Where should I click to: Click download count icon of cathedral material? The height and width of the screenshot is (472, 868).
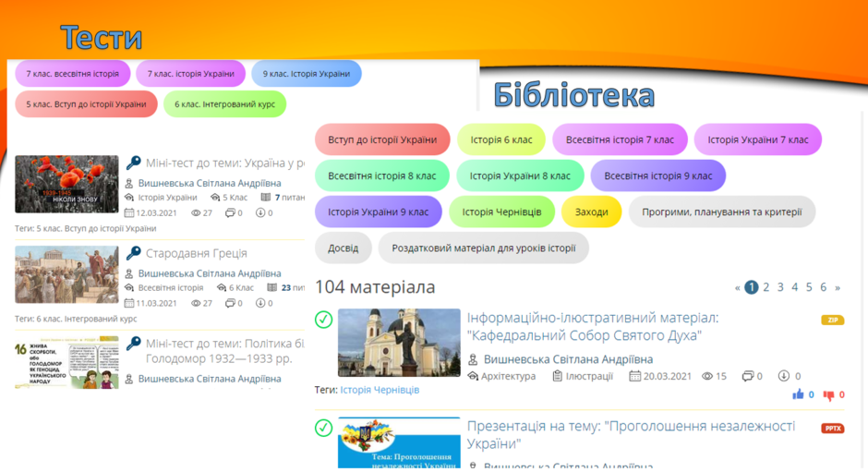(783, 376)
